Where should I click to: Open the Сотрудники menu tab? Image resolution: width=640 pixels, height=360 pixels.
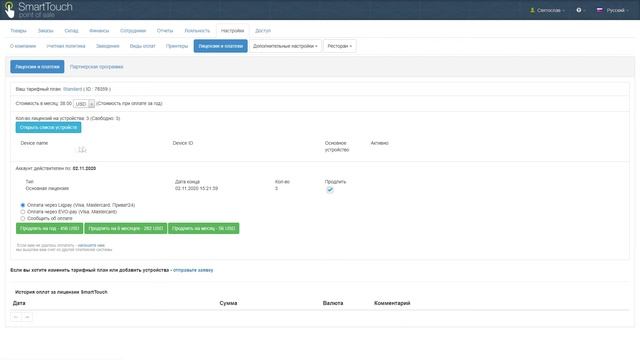[x=133, y=31]
